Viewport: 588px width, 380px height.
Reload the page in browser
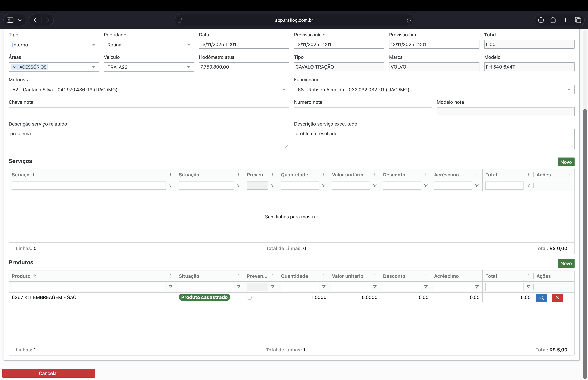(408, 20)
